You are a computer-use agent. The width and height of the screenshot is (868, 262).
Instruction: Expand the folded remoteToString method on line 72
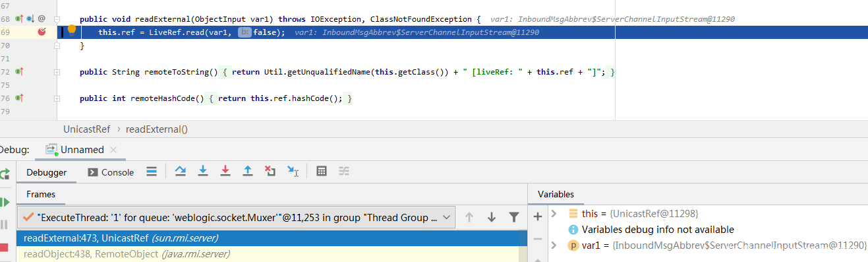point(57,71)
